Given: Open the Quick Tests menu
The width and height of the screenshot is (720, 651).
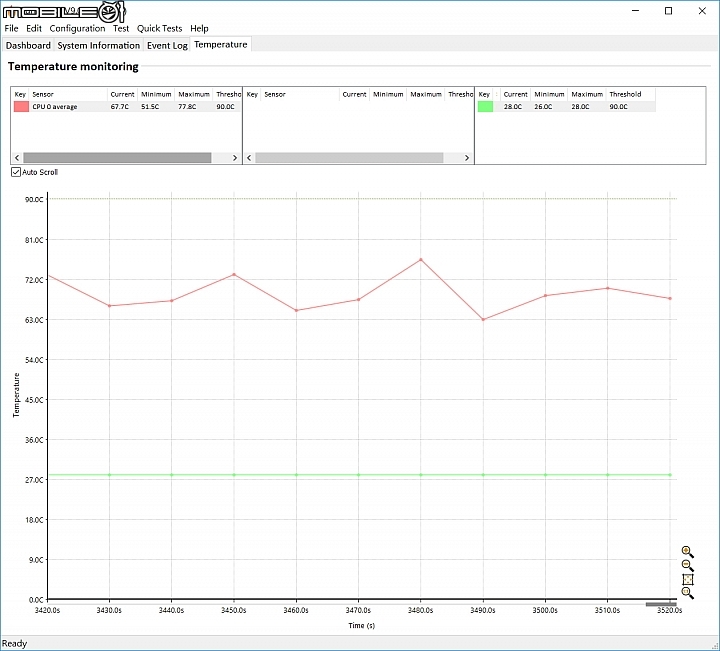Looking at the screenshot, I should pyautogui.click(x=159, y=28).
